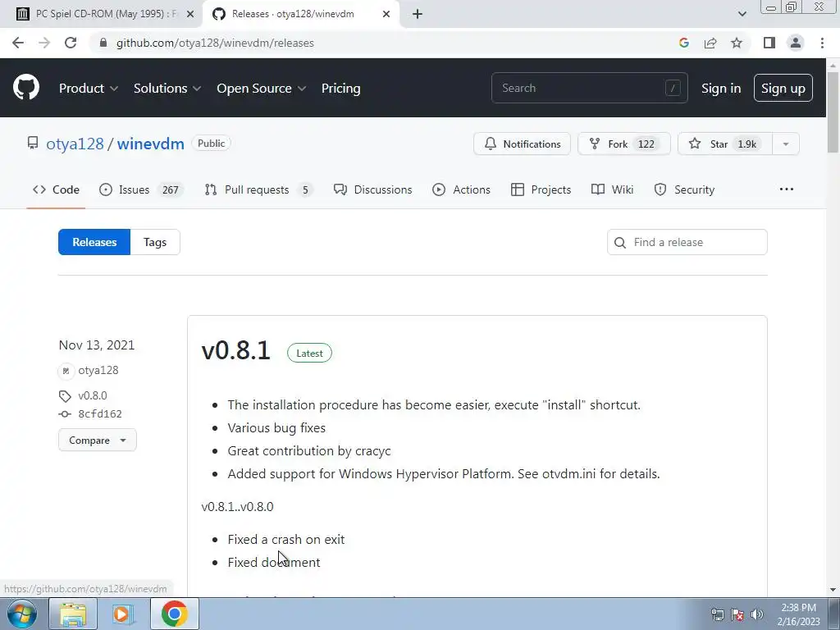Image resolution: width=840 pixels, height=630 pixels.
Task: Click the search magnifier in Find a release
Action: tap(620, 243)
